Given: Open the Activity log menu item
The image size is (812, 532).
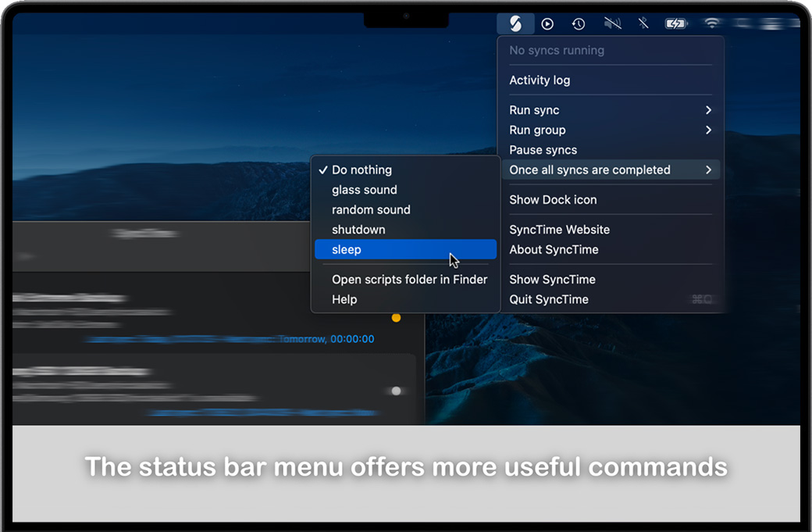Looking at the screenshot, I should (x=540, y=80).
